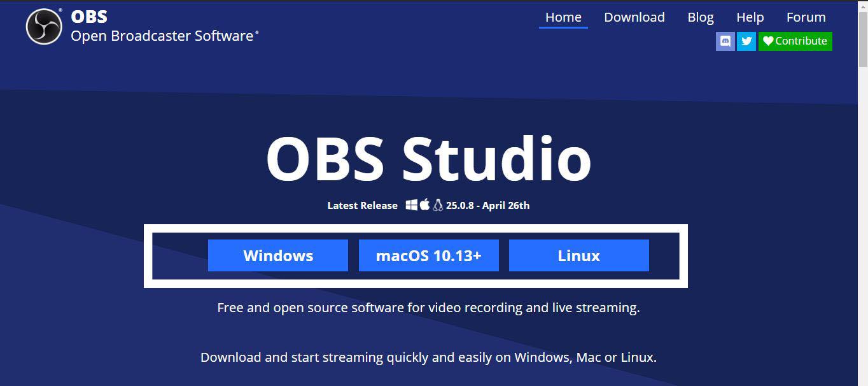Open the Blog menu item
Screen dimensions: 868x386
coord(701,17)
